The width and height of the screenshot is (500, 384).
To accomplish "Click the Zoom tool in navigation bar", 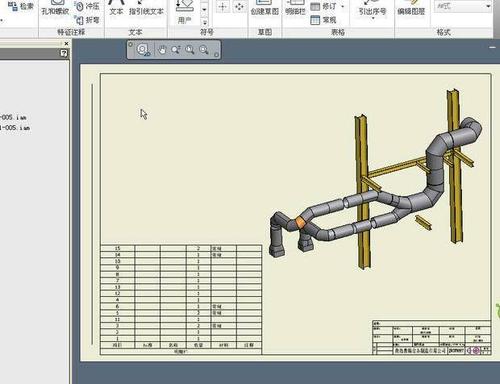I will point(176,50).
